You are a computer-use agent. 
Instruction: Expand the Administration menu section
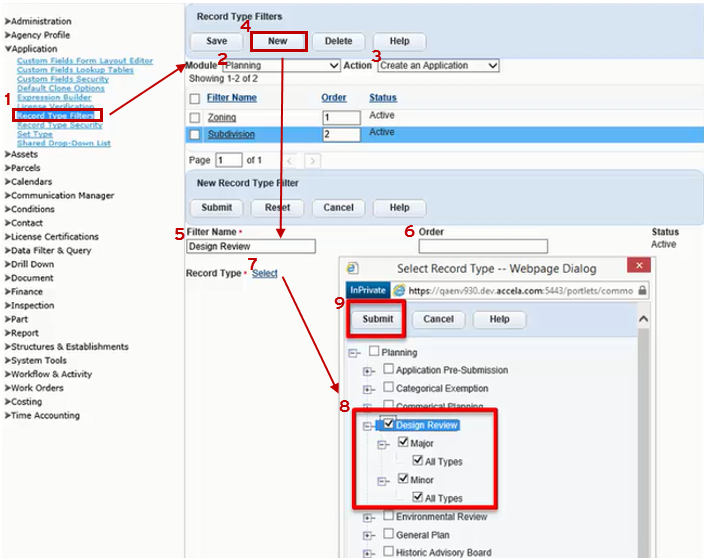click(40, 21)
